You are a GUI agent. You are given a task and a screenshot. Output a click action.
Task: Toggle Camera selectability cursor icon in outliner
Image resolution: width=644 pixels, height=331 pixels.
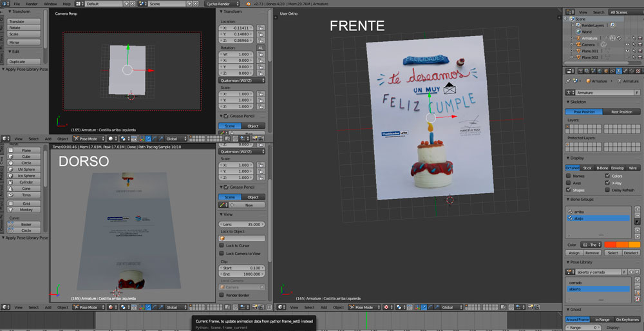point(633,44)
